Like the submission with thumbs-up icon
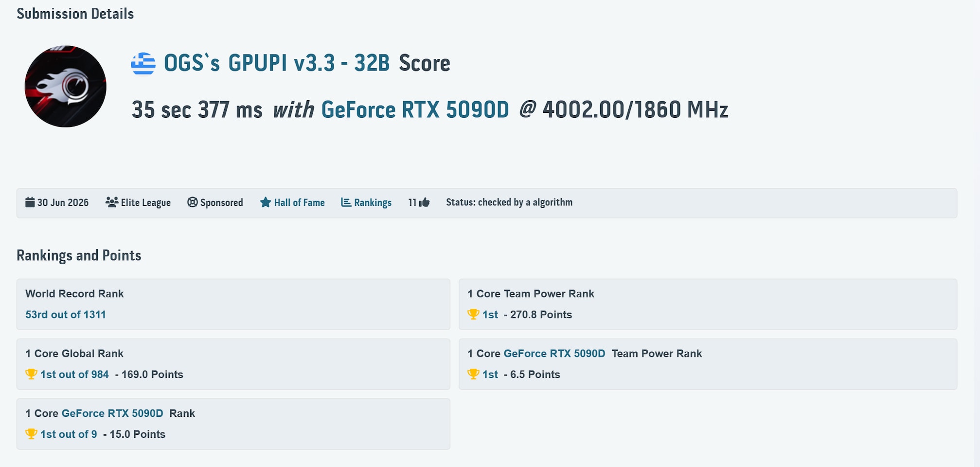The width and height of the screenshot is (980, 467). (425, 202)
